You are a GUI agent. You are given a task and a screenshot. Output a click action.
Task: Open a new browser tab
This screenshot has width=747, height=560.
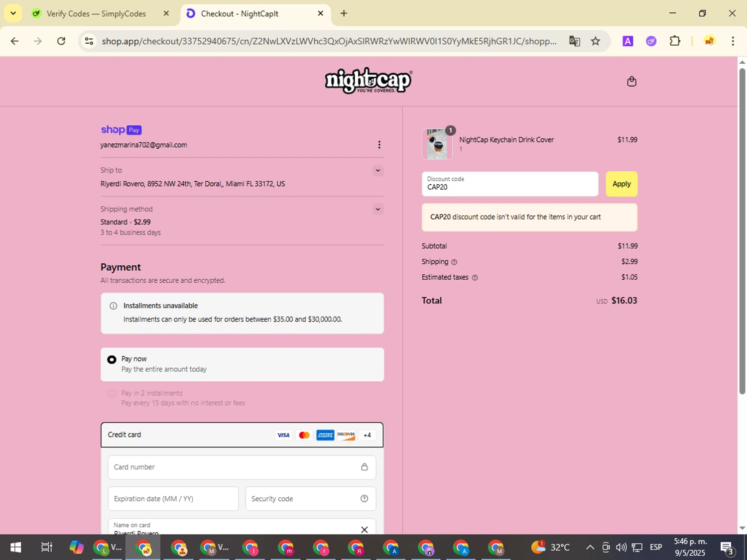coord(344,13)
